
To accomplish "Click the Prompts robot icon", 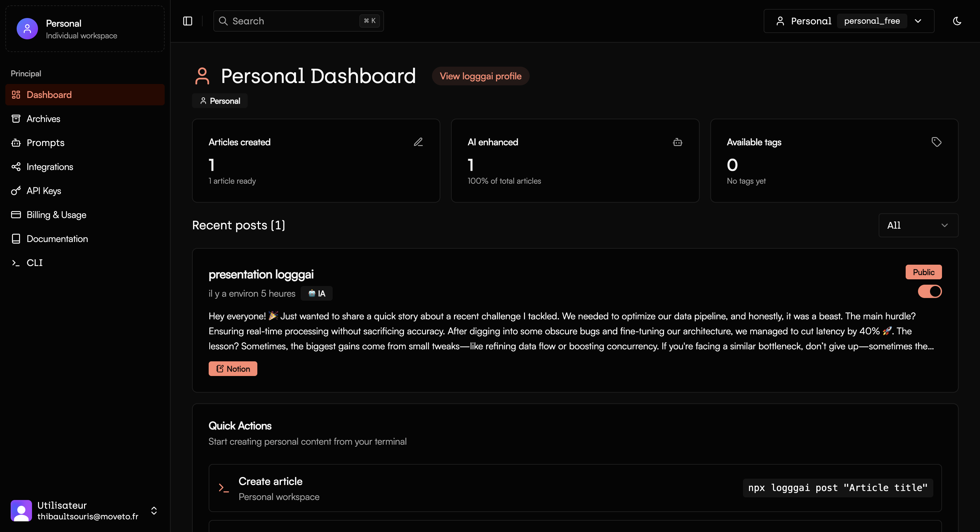I will [x=16, y=143].
